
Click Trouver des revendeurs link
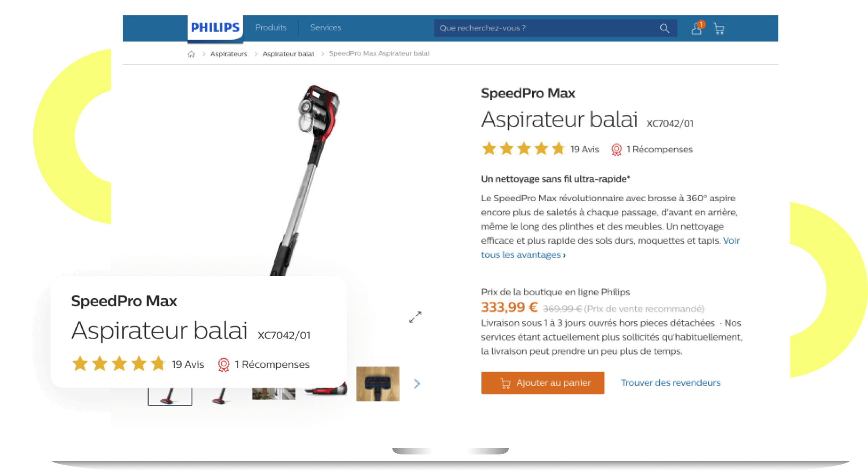click(x=670, y=382)
